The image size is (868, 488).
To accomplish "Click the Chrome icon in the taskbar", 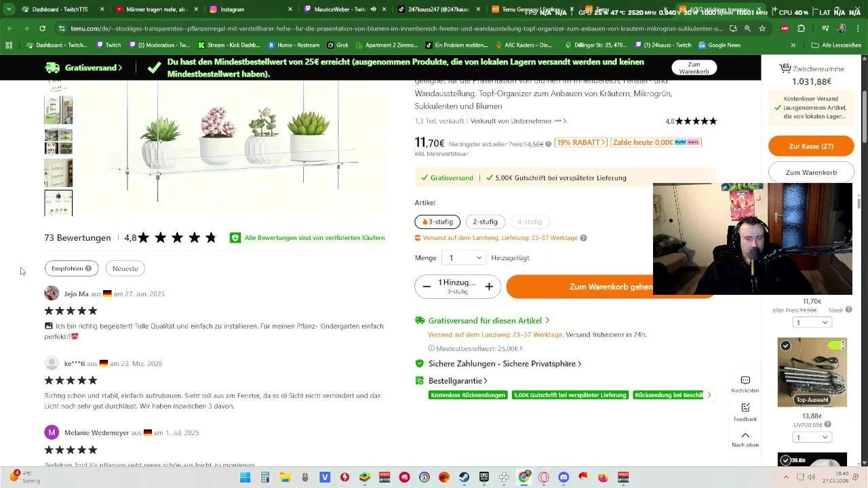I will tap(524, 477).
